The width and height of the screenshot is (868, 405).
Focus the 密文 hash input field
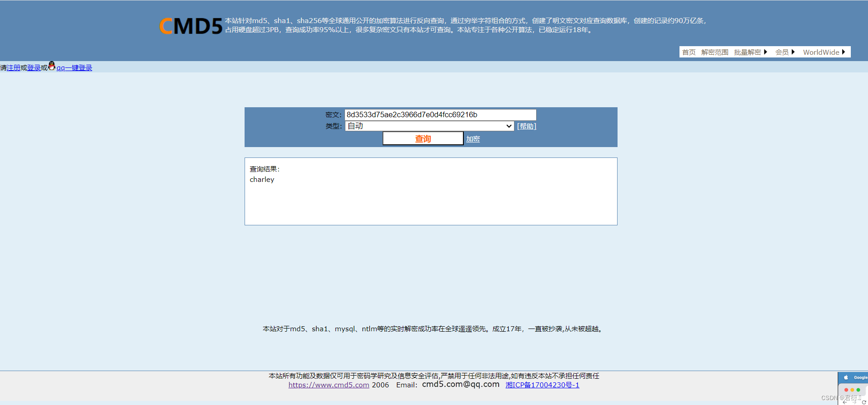click(440, 115)
